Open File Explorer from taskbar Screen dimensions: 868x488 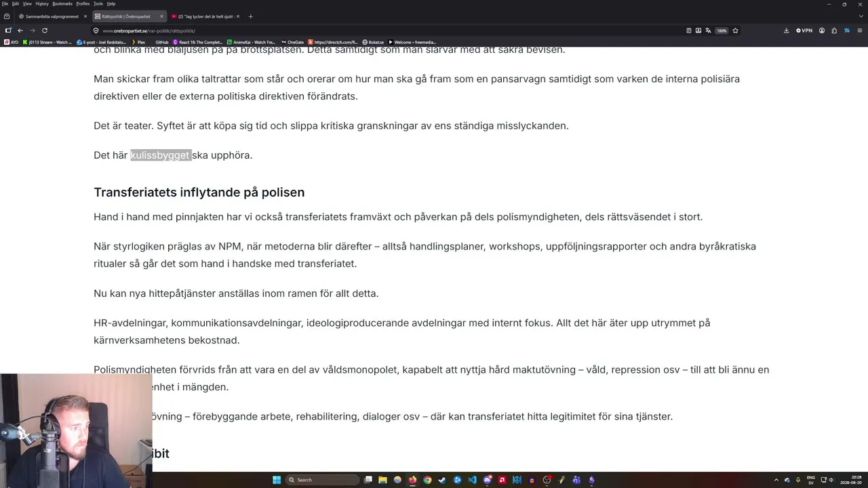(382, 480)
